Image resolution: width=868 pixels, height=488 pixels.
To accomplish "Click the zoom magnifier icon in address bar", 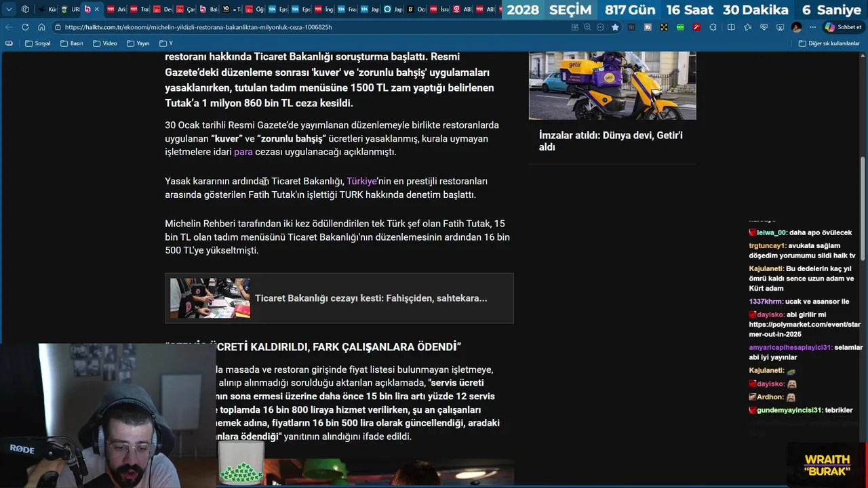I will tap(588, 27).
